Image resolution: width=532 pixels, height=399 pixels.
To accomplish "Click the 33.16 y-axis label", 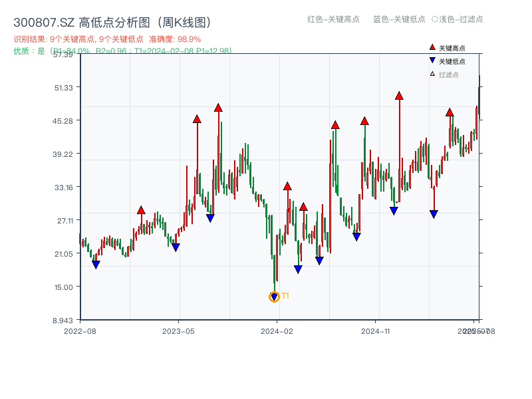I will pyautogui.click(x=64, y=188).
